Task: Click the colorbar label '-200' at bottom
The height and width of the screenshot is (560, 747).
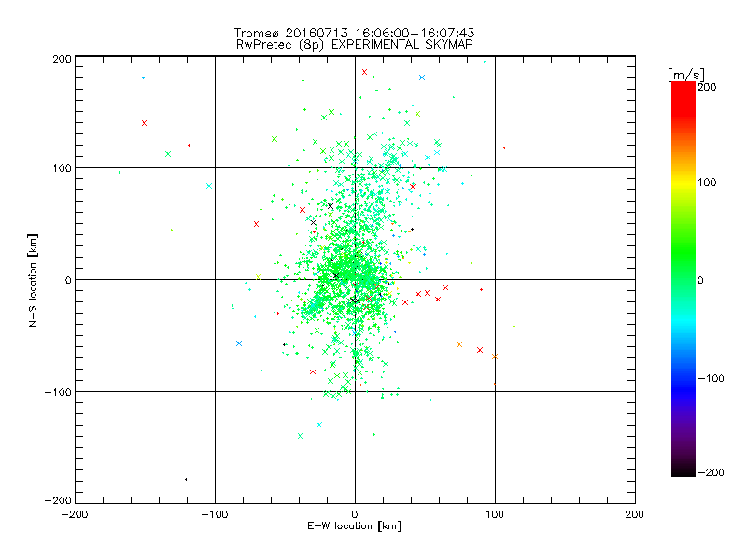Action: pos(711,472)
